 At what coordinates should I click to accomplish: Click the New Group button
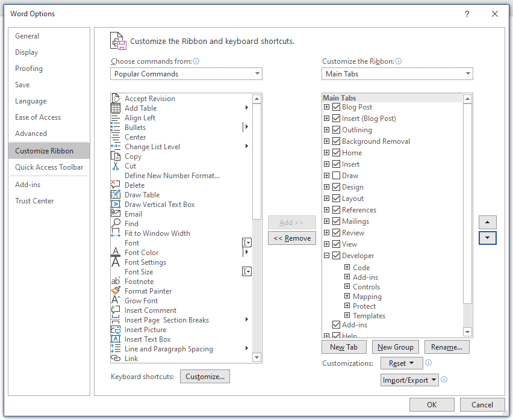tap(395, 347)
